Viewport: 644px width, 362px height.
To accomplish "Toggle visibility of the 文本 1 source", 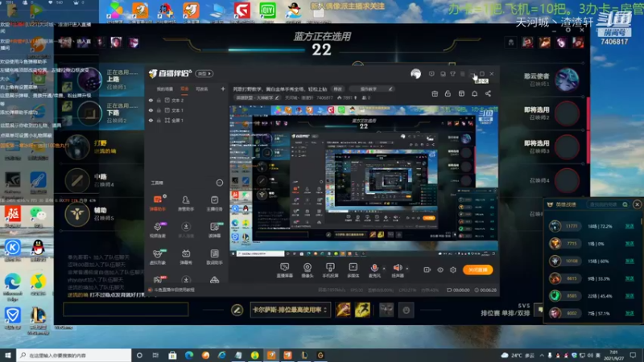I will pos(151,110).
